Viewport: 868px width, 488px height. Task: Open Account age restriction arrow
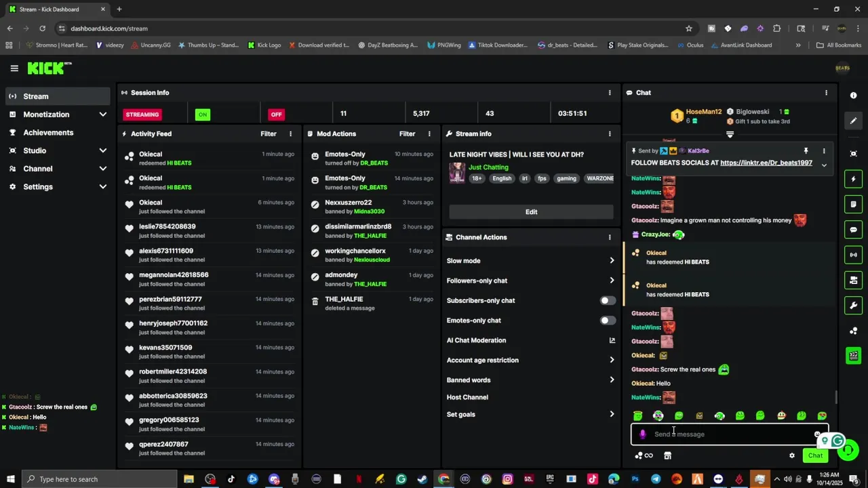coord(612,361)
